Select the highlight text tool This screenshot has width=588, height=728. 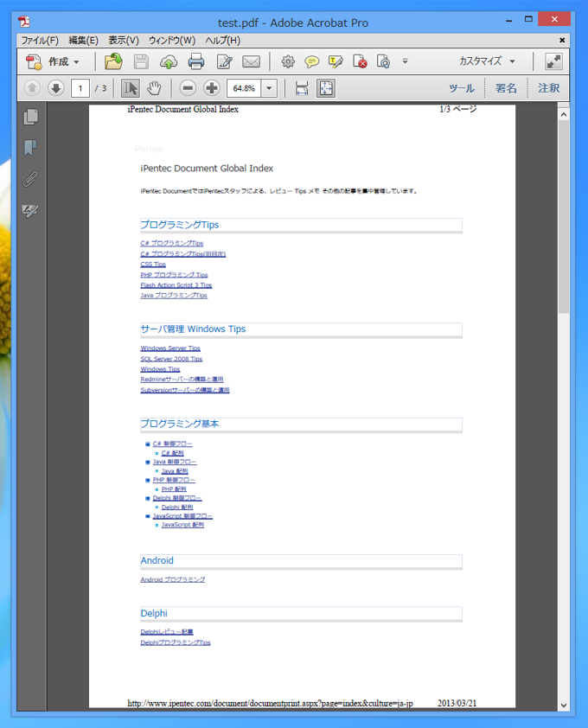(x=336, y=61)
